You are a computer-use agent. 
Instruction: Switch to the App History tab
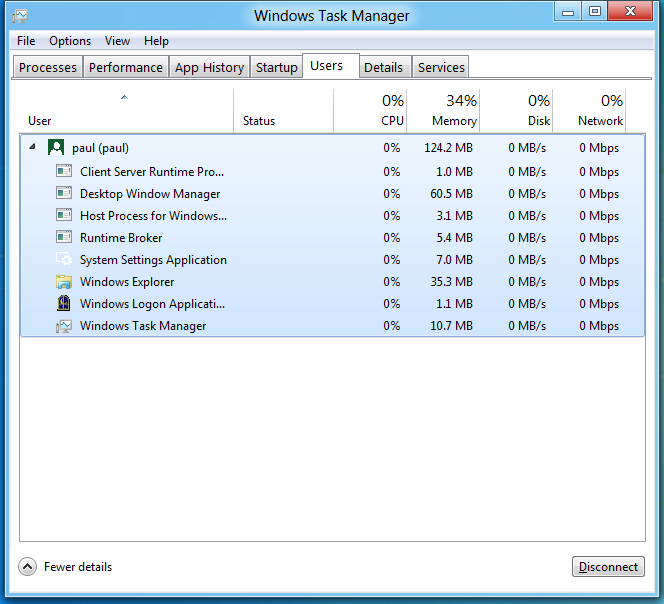[210, 67]
